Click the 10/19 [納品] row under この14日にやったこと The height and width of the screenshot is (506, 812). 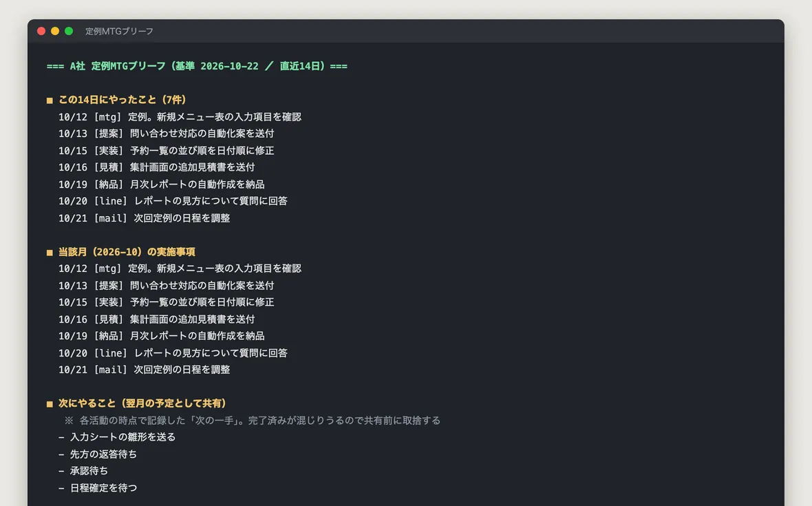(x=162, y=185)
